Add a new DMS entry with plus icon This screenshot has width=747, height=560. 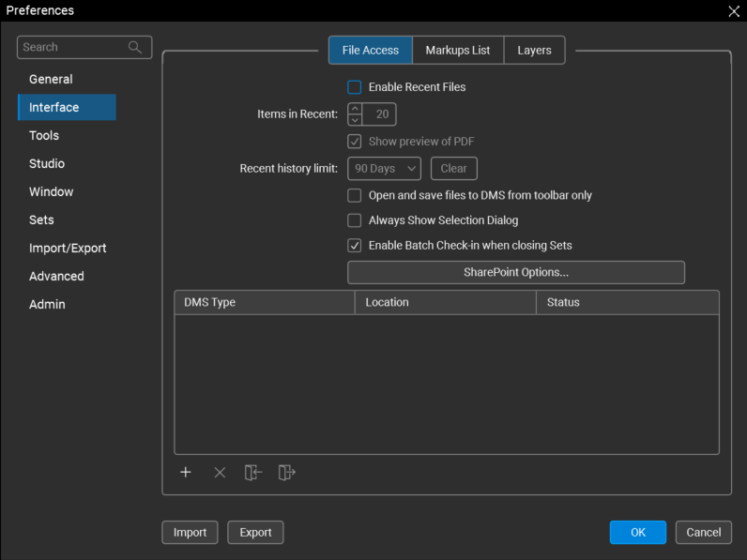(186, 473)
